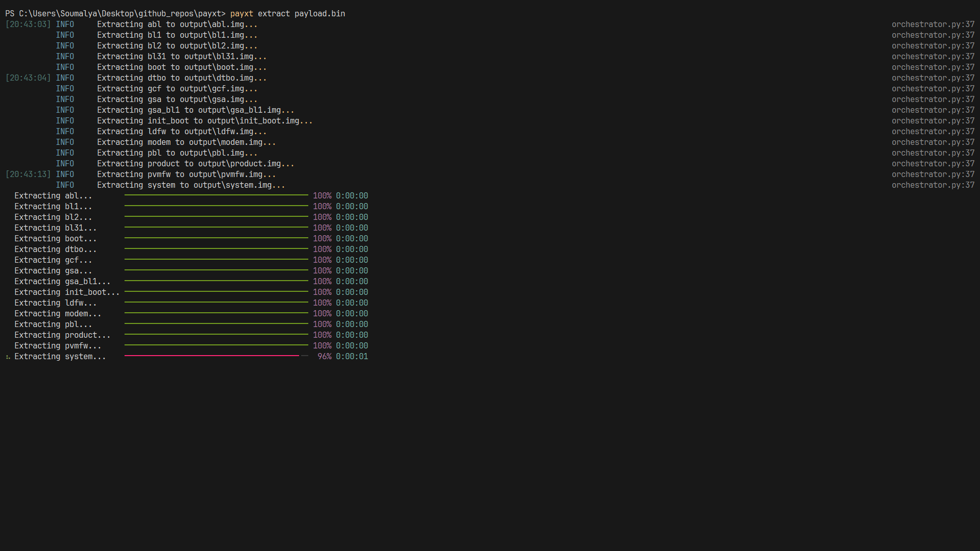Click the PowerShell prompt path text
980x551 pixels.
pyautogui.click(x=115, y=14)
